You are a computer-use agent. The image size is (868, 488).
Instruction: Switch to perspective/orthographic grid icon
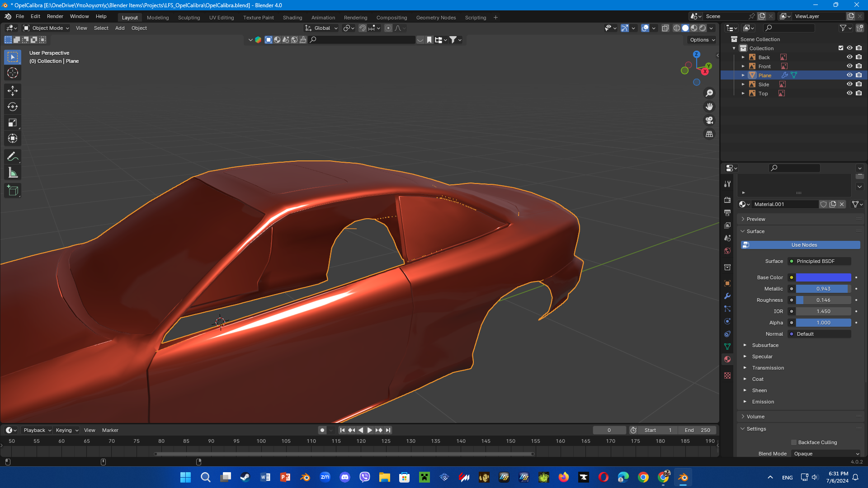coord(709,134)
